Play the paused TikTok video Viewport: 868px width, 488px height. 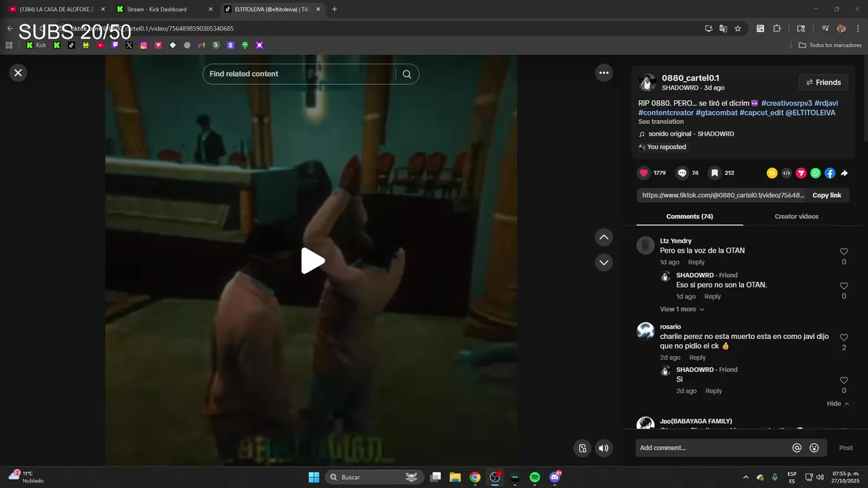(x=313, y=261)
